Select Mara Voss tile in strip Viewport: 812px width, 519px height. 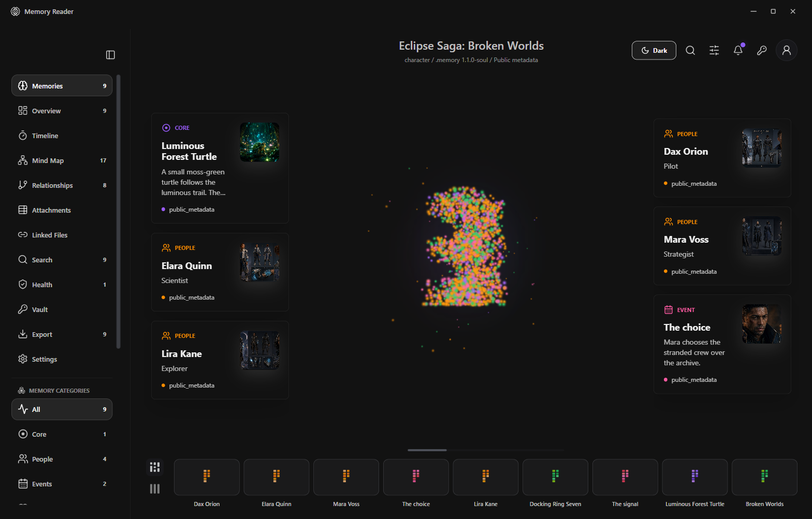pyautogui.click(x=346, y=477)
